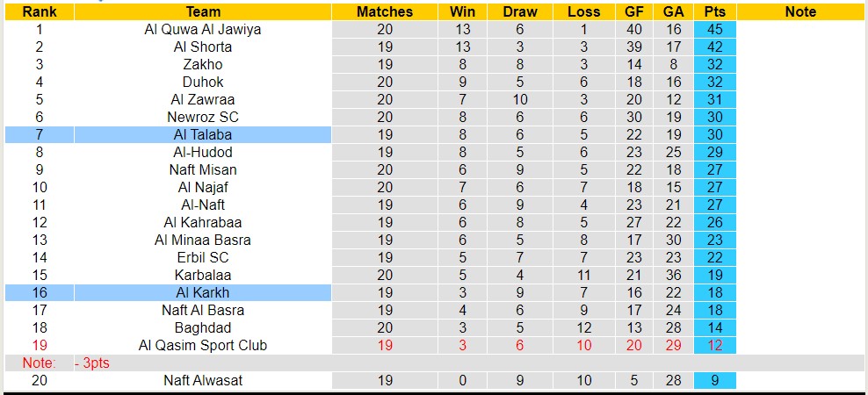Click the 45 points cell

(714, 29)
